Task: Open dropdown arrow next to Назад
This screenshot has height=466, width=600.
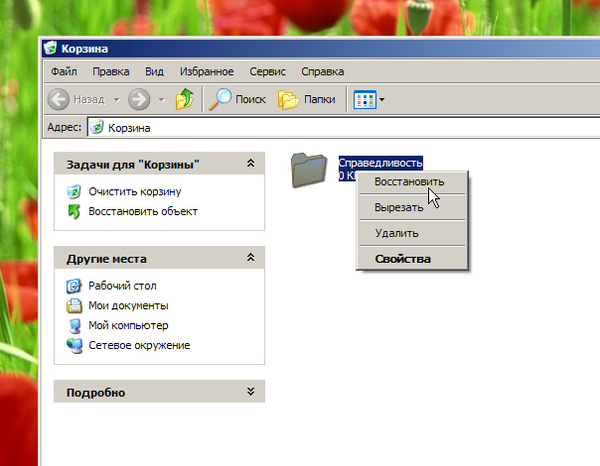Action: 116,100
